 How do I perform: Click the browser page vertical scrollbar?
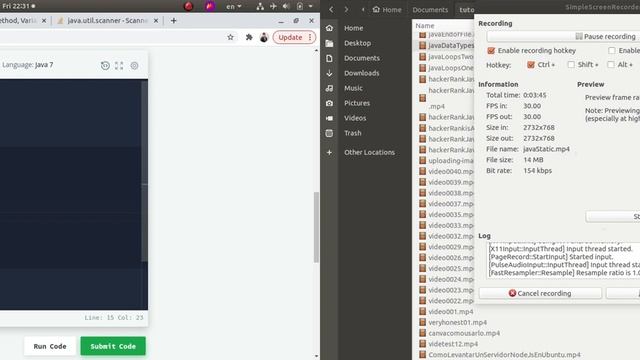316,227
